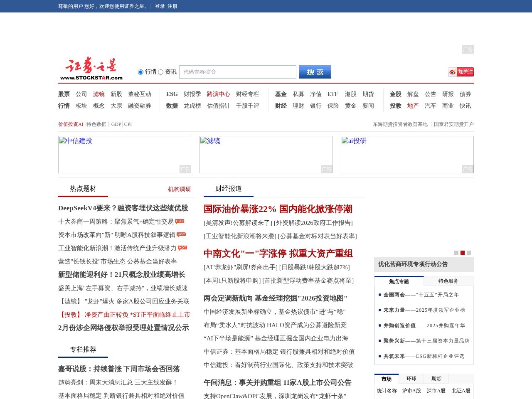Select the 行情 search radio button
The image size is (532, 399).
140,72
